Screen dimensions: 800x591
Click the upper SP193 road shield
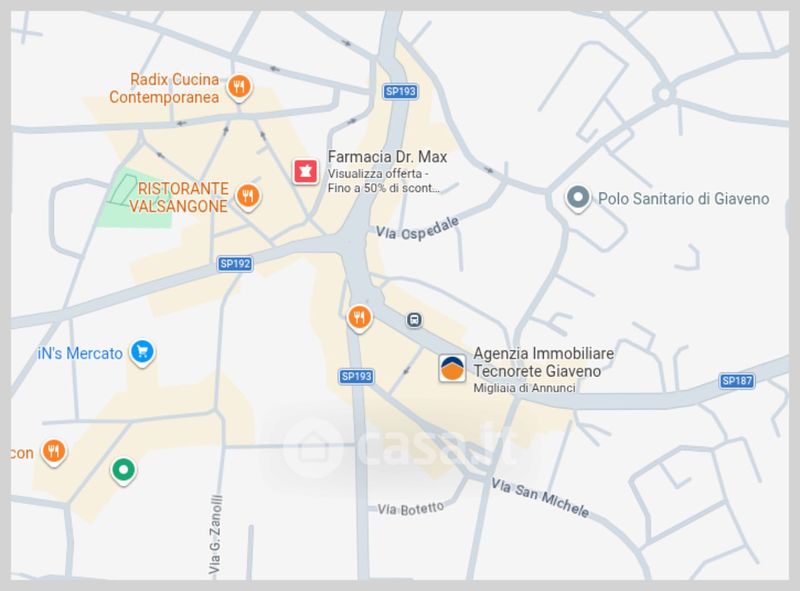401,91
